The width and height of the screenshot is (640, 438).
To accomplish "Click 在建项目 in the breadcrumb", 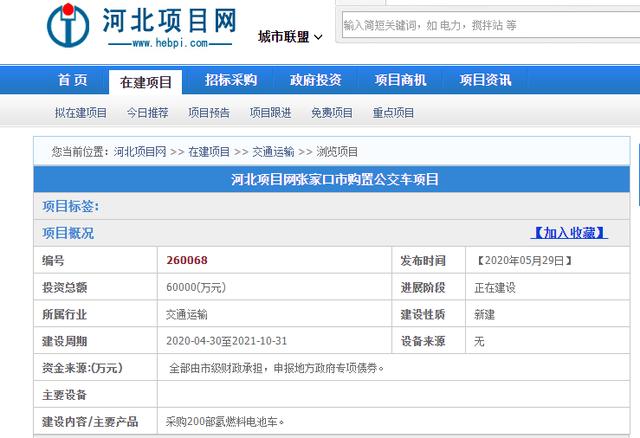I will pos(209,152).
